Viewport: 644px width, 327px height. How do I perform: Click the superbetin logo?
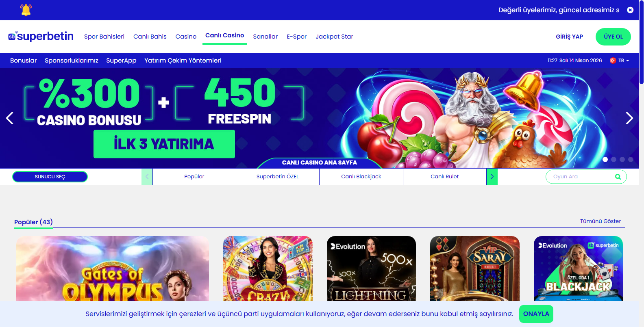(41, 36)
